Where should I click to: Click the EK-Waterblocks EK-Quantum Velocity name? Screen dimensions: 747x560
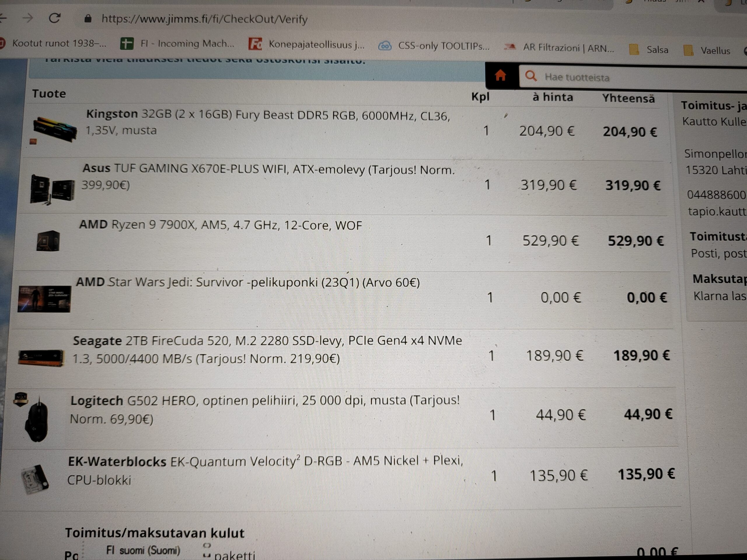tap(265, 470)
